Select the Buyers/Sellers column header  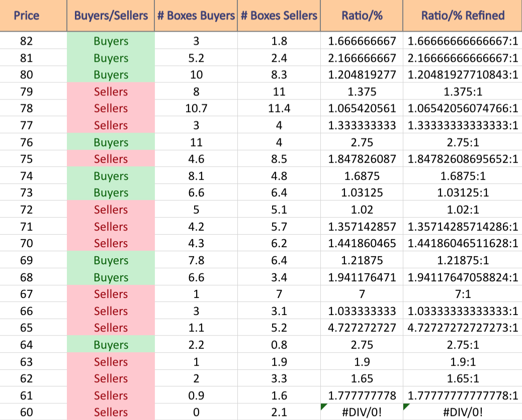[x=111, y=16]
